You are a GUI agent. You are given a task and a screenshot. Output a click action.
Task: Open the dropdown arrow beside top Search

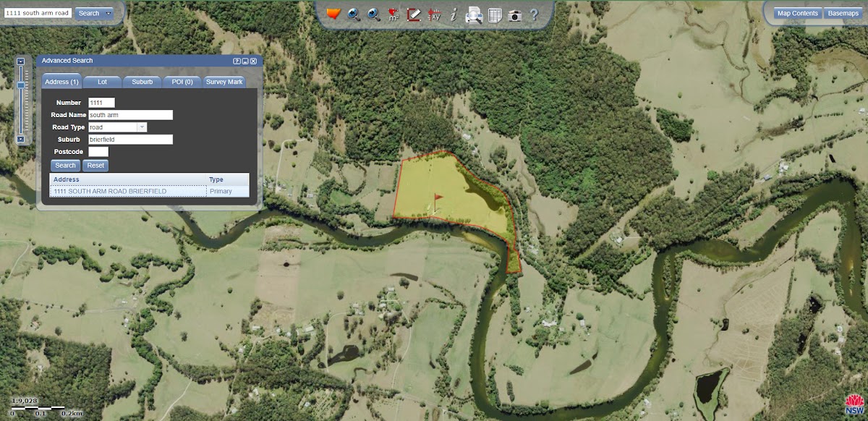[x=109, y=13]
